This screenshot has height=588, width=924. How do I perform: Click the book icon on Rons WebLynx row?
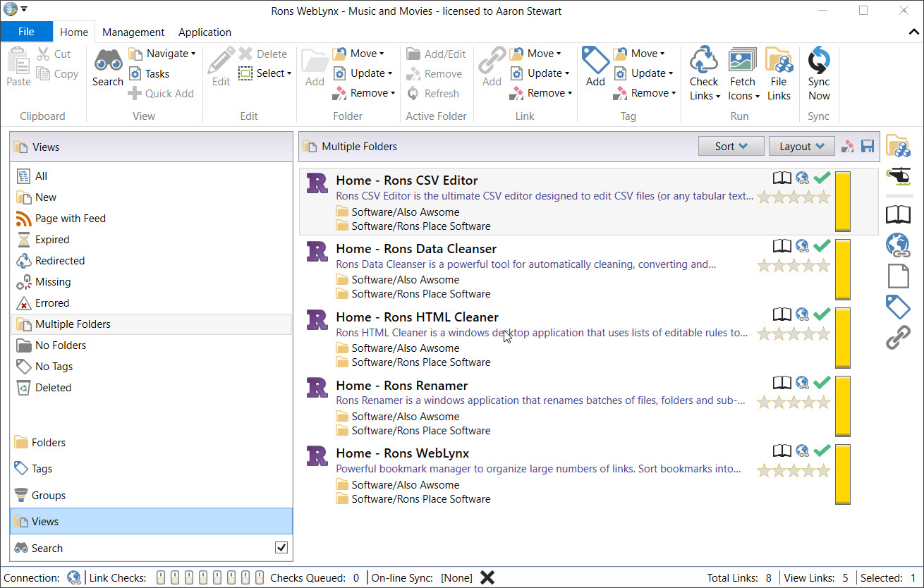click(x=782, y=451)
